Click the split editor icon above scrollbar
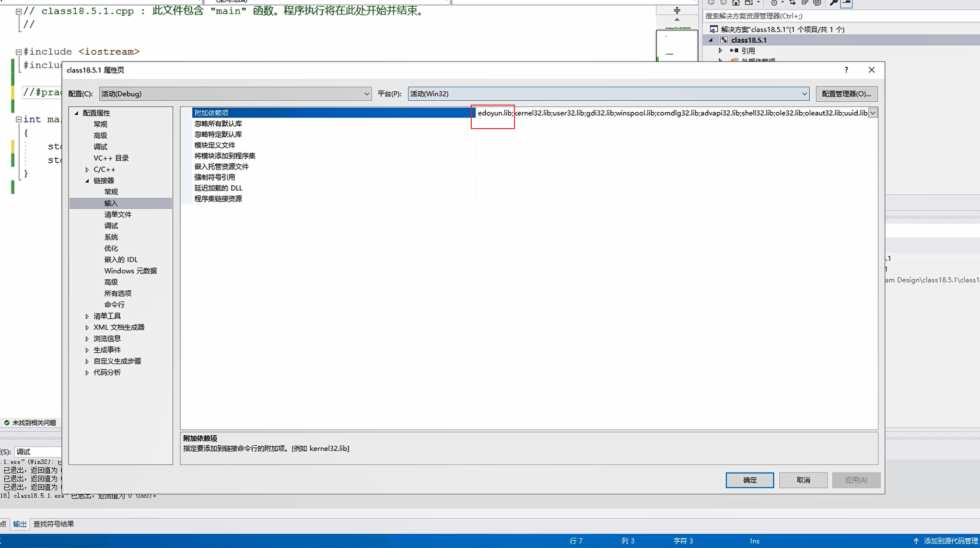 pyautogui.click(x=677, y=11)
